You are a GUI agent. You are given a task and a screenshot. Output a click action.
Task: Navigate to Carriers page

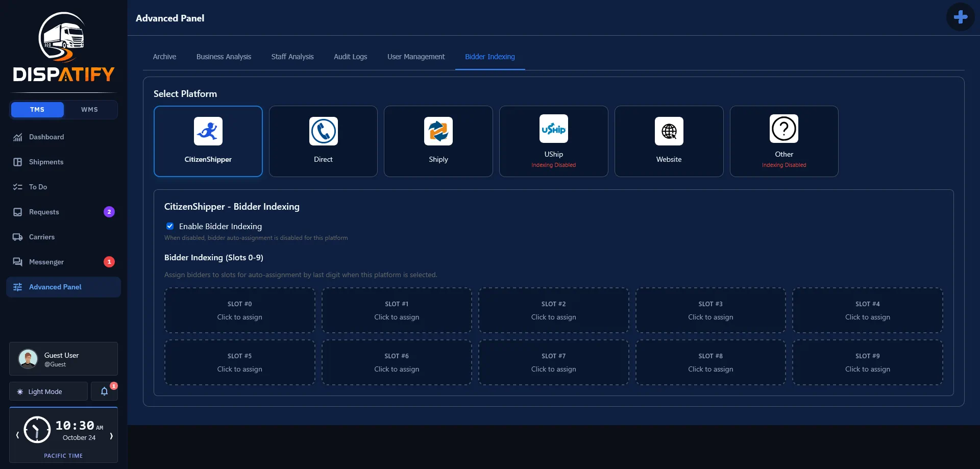(63, 237)
